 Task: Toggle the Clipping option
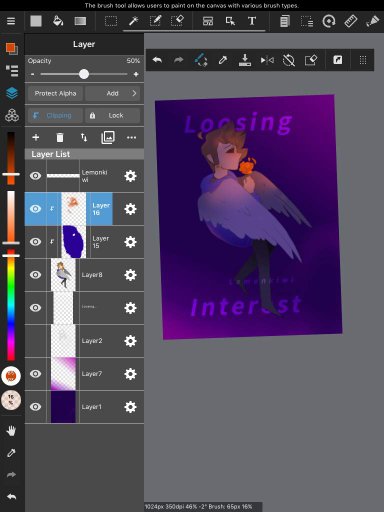pos(55,115)
